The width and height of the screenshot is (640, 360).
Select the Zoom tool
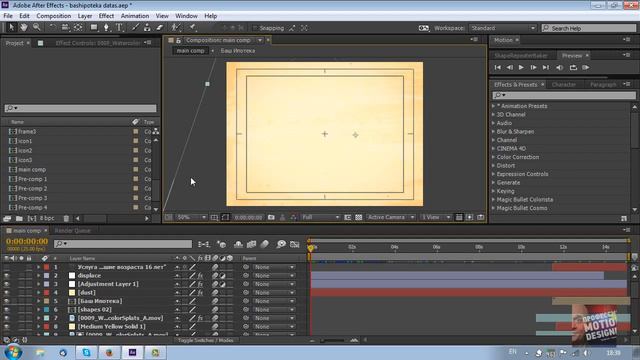click(36, 27)
